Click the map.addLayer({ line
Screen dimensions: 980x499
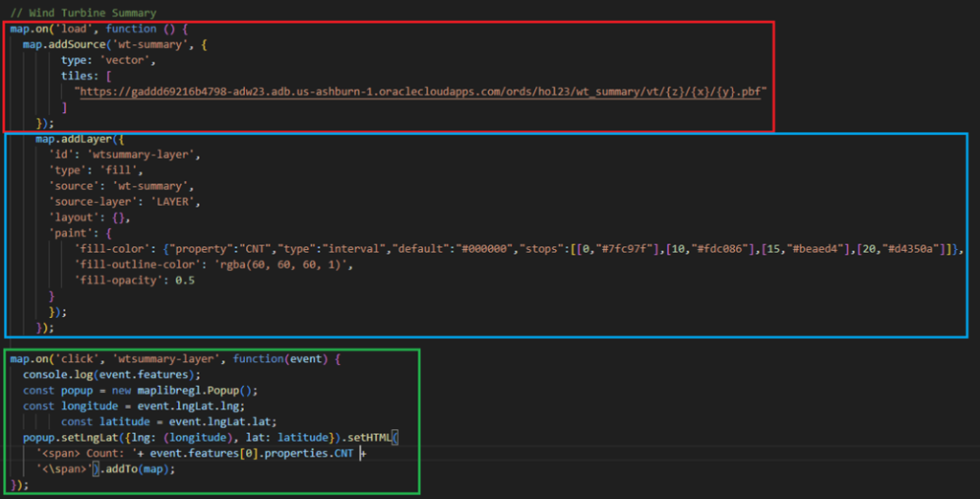coord(80,139)
